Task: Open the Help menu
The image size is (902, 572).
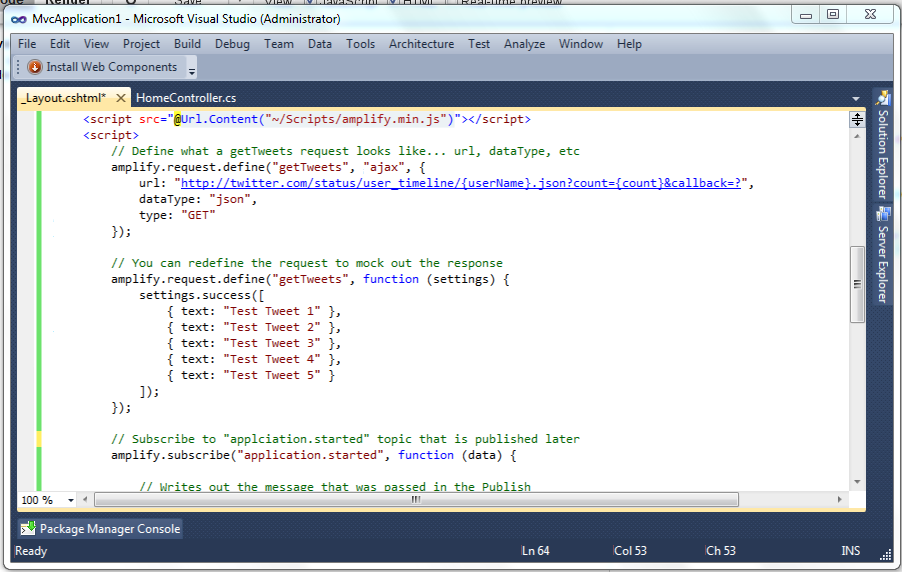Action: point(629,44)
